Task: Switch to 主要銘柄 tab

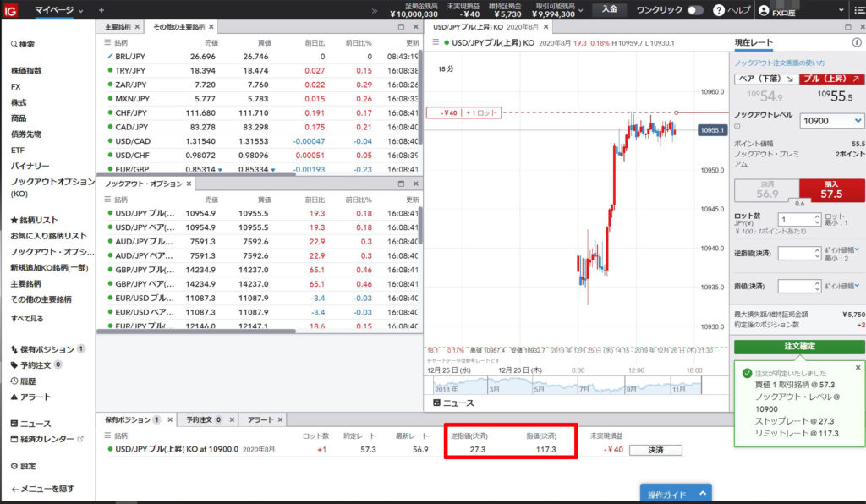Action: (x=118, y=26)
